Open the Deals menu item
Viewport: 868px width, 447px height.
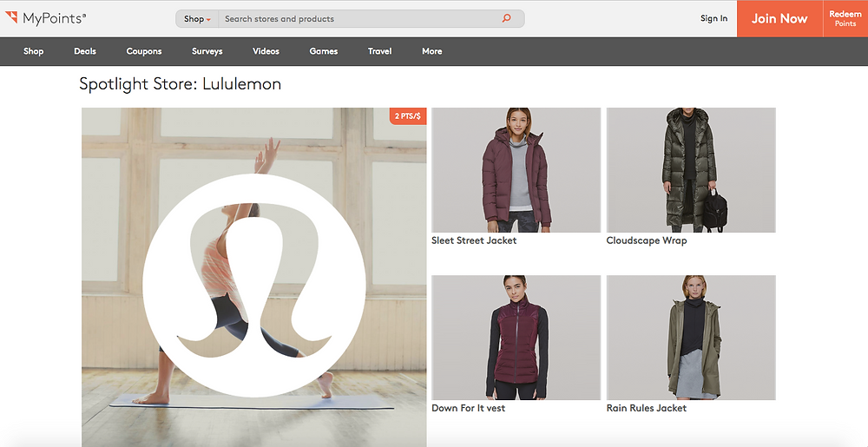pos(85,51)
